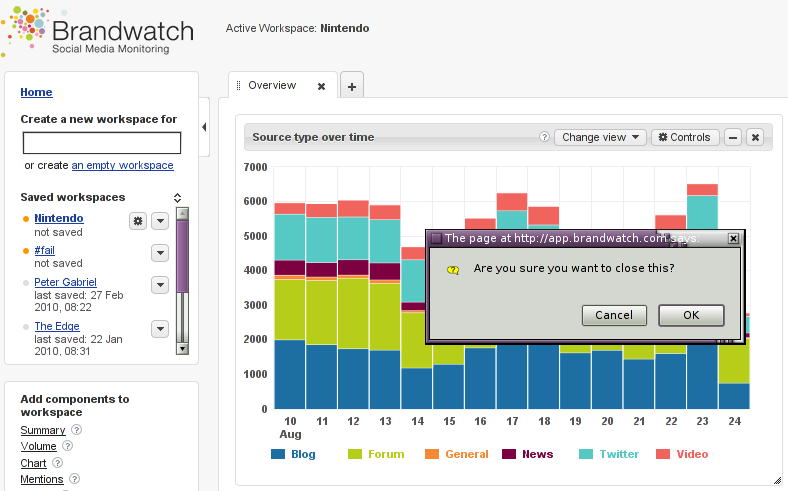The width and height of the screenshot is (788, 491).
Task: Expand the #fail workspace dropdown arrow
Action: coord(160,253)
